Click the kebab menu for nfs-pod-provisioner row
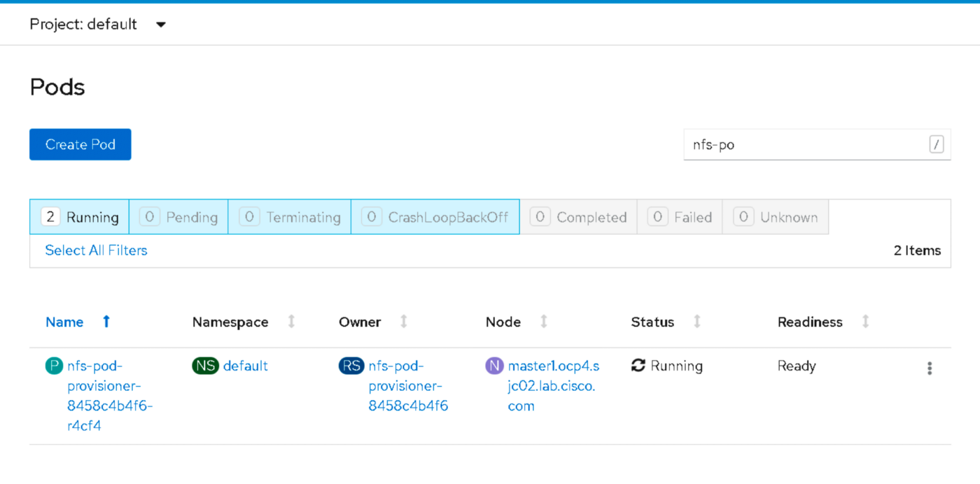Image resolution: width=980 pixels, height=484 pixels. [x=929, y=368]
